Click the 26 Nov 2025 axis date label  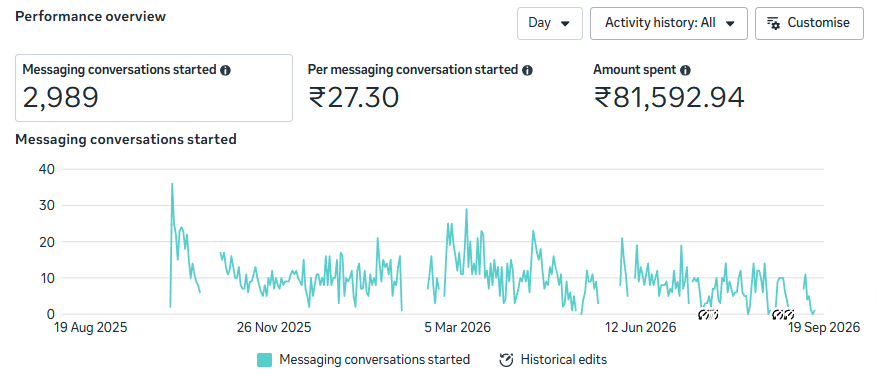274,327
